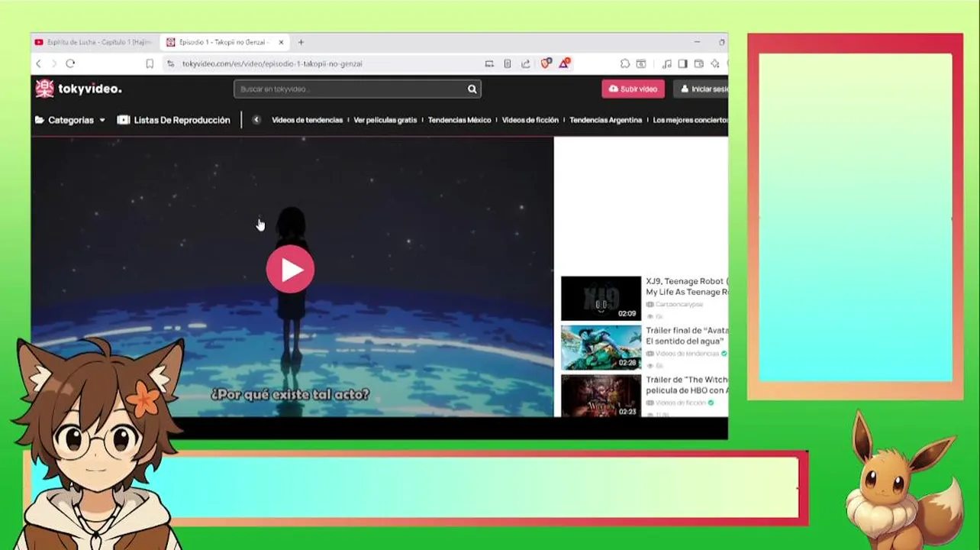Close the Episodio 1 Takopii tab
This screenshot has width=980, height=550.
click(x=281, y=42)
